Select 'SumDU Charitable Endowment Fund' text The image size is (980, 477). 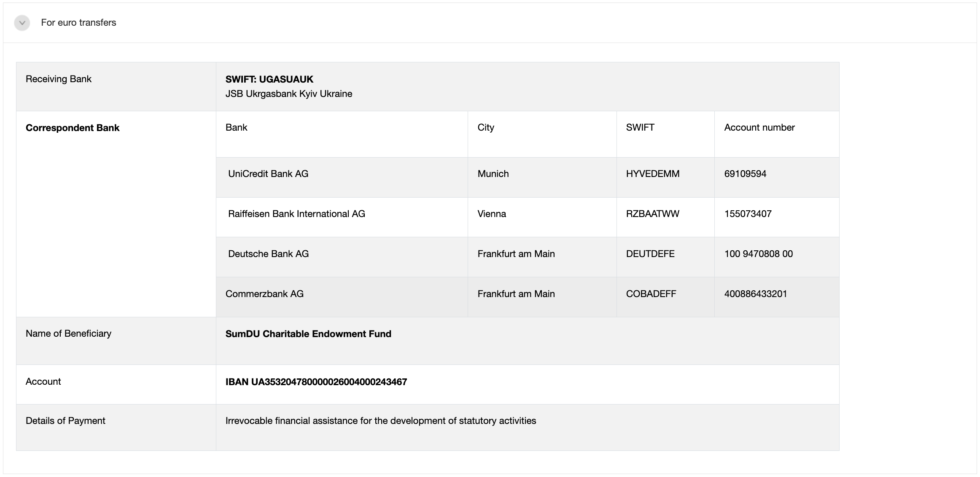coord(308,334)
